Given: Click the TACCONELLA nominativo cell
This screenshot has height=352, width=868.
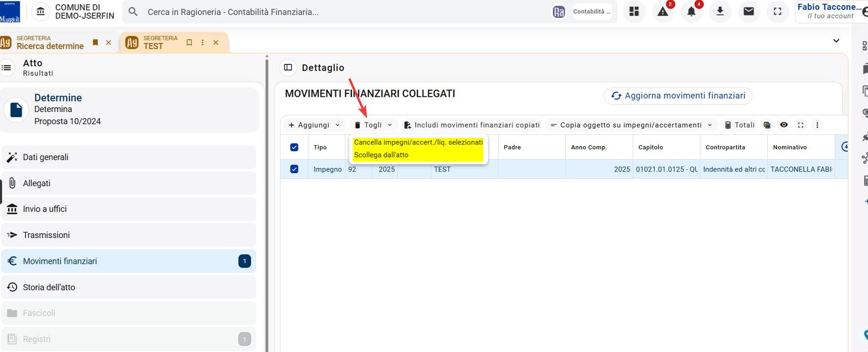Looking at the screenshot, I should (801, 169).
